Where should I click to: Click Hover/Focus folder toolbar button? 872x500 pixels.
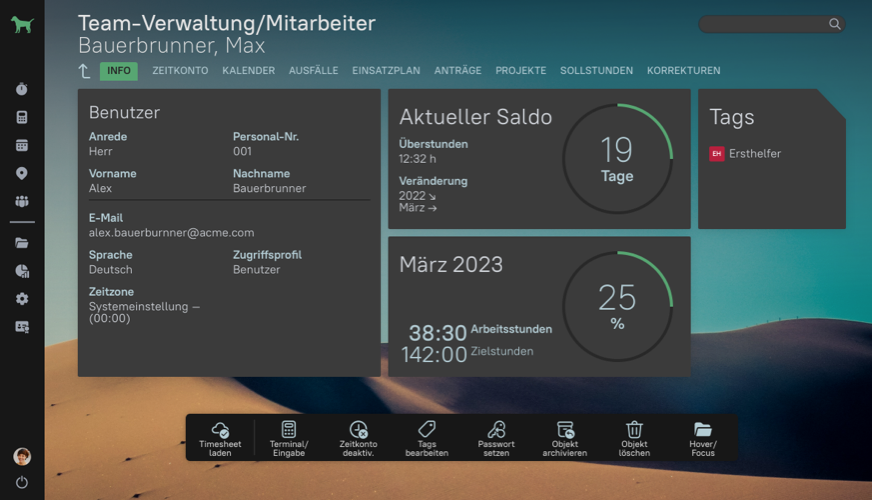click(x=703, y=438)
